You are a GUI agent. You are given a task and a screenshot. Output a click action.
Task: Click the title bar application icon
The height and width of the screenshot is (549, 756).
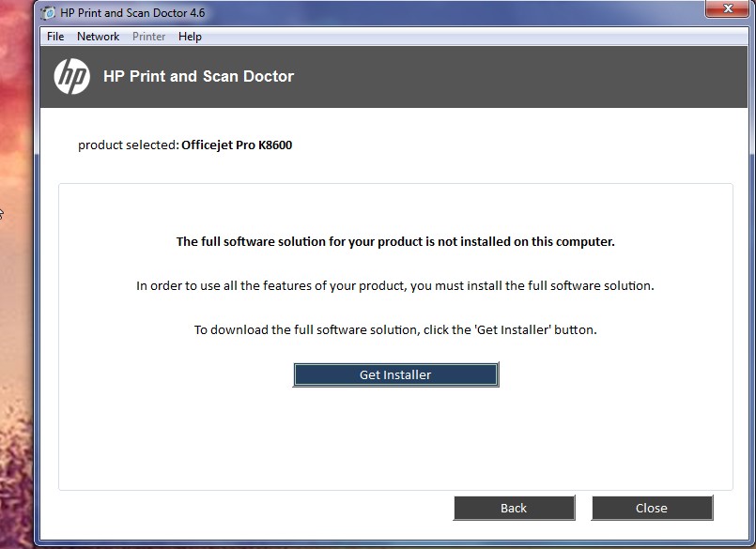(x=48, y=13)
